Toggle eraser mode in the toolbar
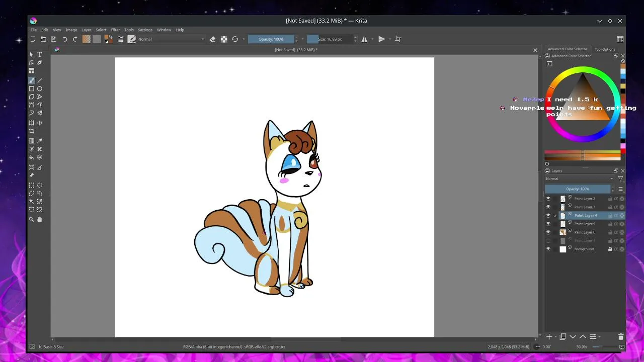 pyautogui.click(x=212, y=39)
